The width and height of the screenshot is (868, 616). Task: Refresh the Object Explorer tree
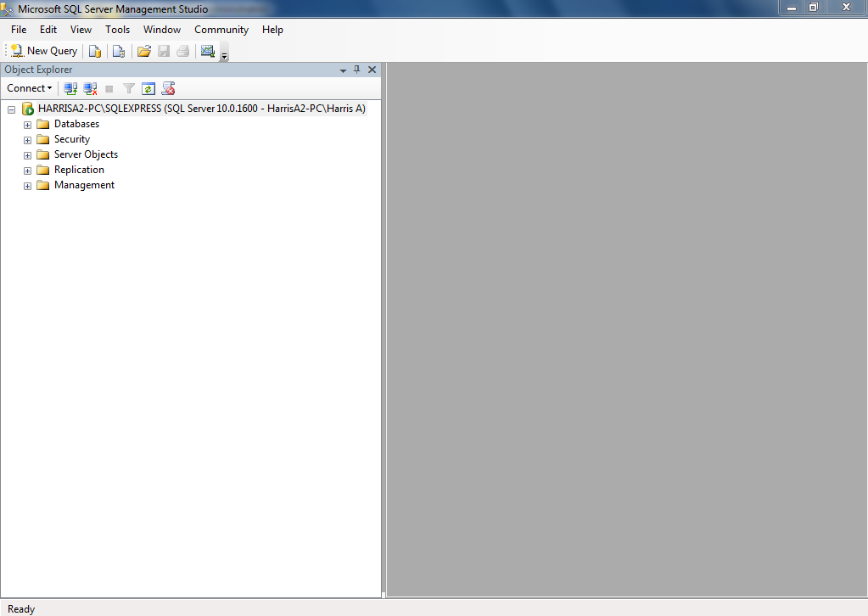(x=148, y=87)
